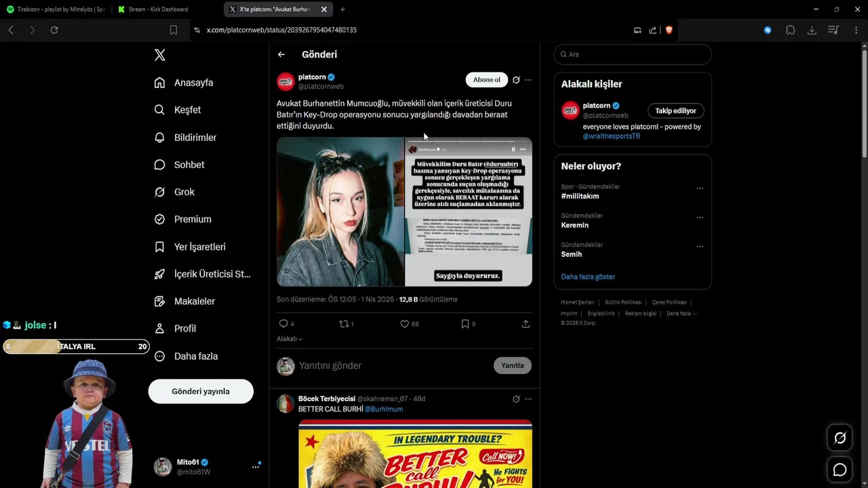Viewport: 868px width, 488px height.
Task: Click Grok icon next to Abone ol
Action: click(x=516, y=80)
